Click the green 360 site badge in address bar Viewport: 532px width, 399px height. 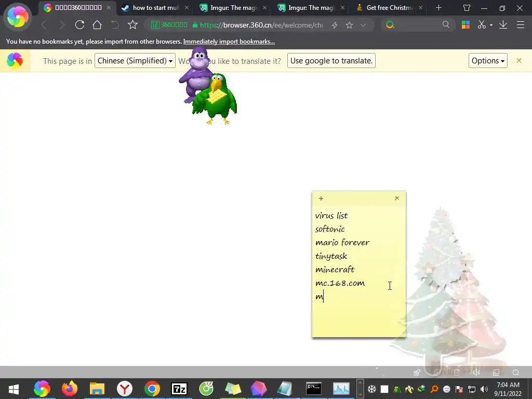click(x=169, y=25)
